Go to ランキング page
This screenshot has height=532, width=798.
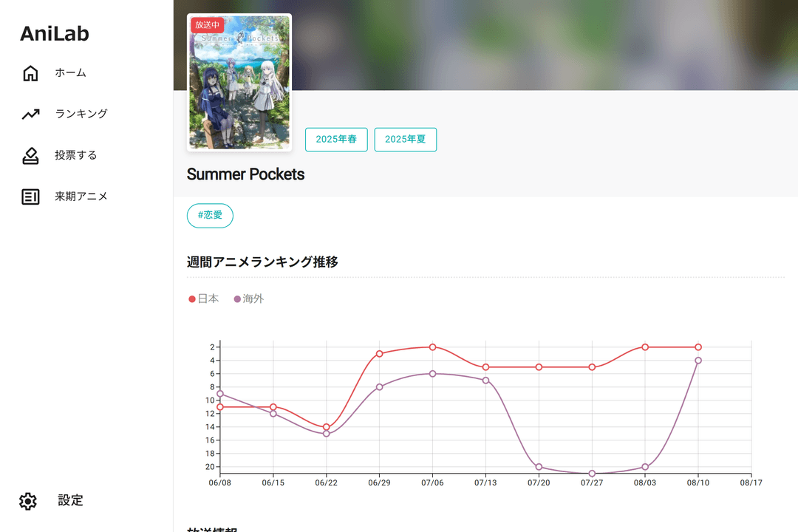click(x=81, y=114)
